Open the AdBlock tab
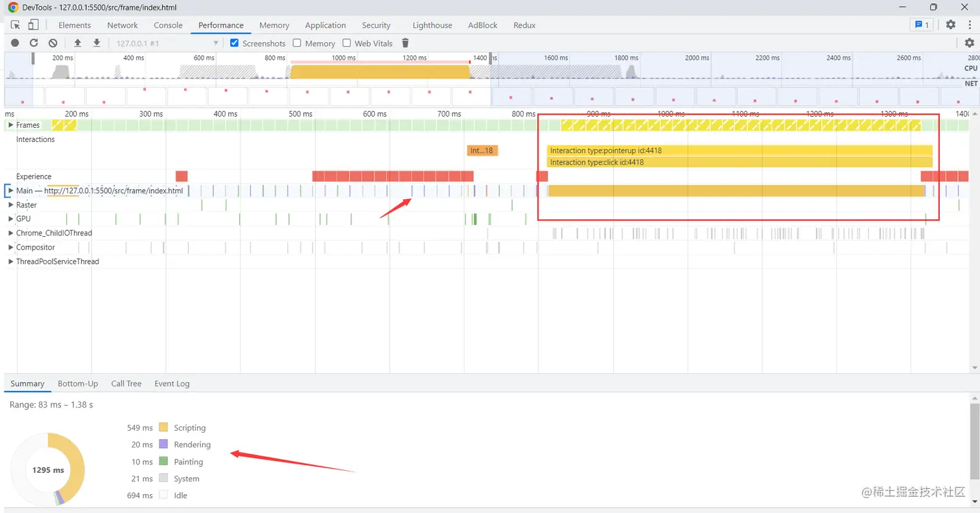Screen dimensions: 980x513 click(x=483, y=25)
